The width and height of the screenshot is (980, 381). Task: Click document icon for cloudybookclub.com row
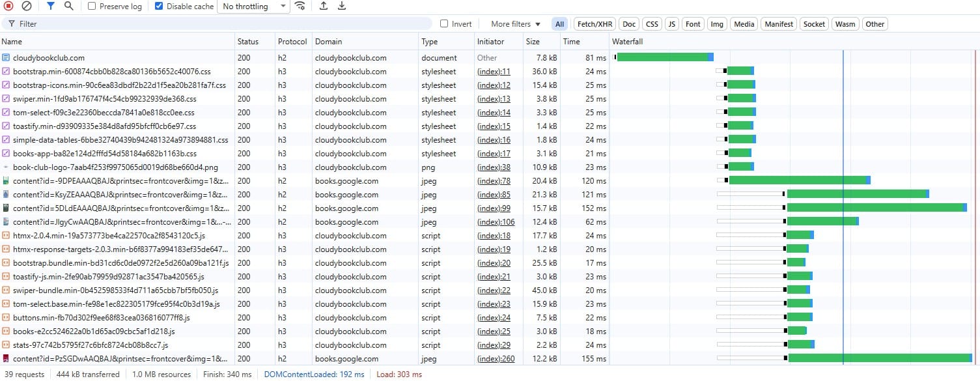point(6,58)
